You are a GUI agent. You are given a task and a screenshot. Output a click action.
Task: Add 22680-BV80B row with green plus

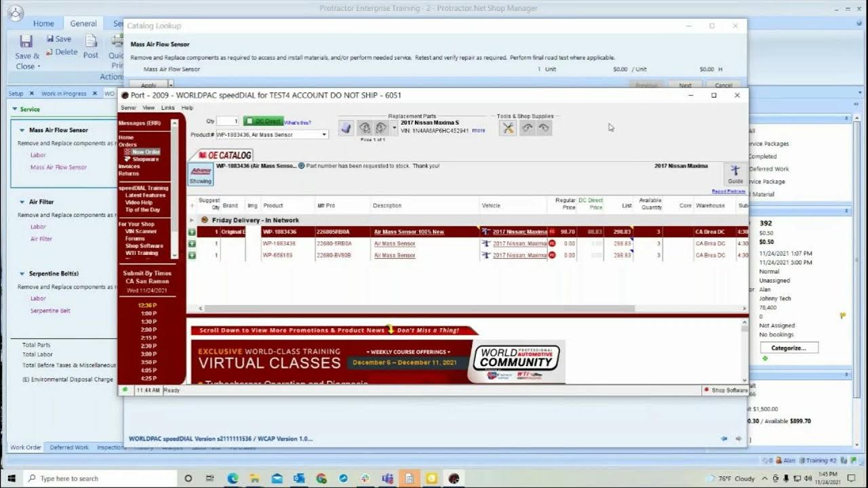(192, 255)
